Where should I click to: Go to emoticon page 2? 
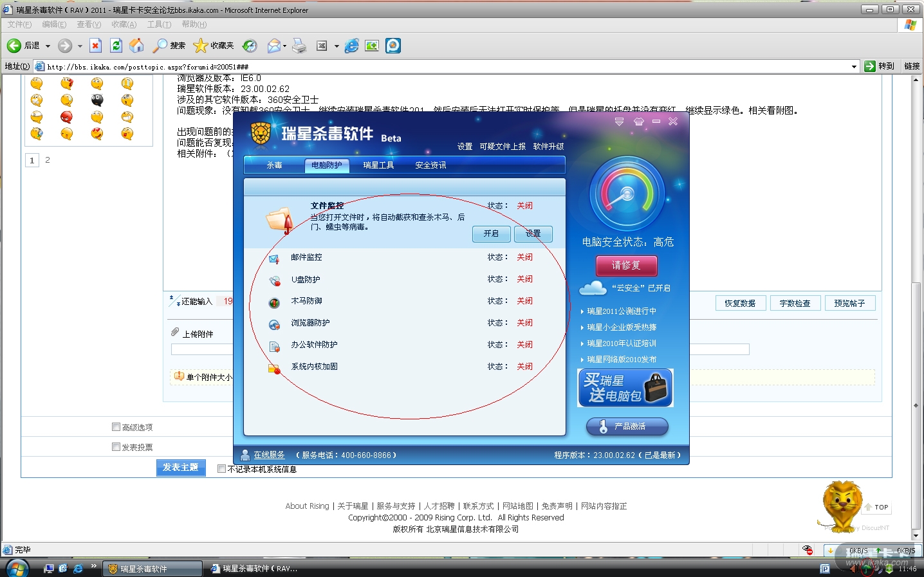point(47,160)
